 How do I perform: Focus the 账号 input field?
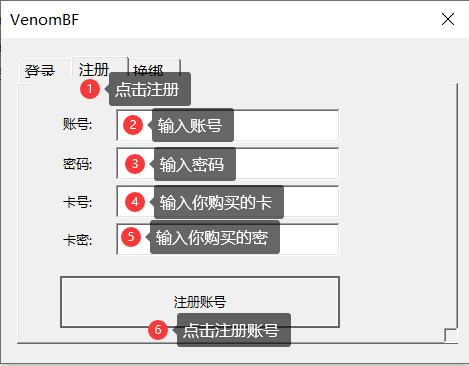click(228, 125)
